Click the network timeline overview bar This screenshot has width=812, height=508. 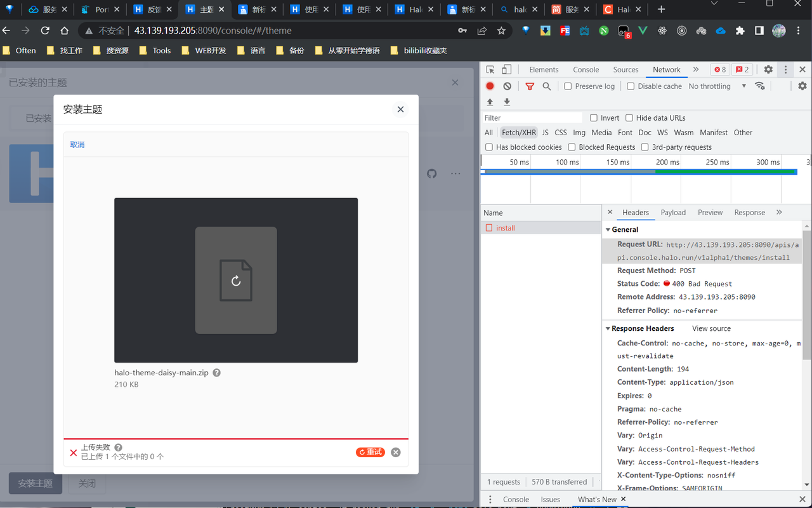pyautogui.click(x=639, y=171)
